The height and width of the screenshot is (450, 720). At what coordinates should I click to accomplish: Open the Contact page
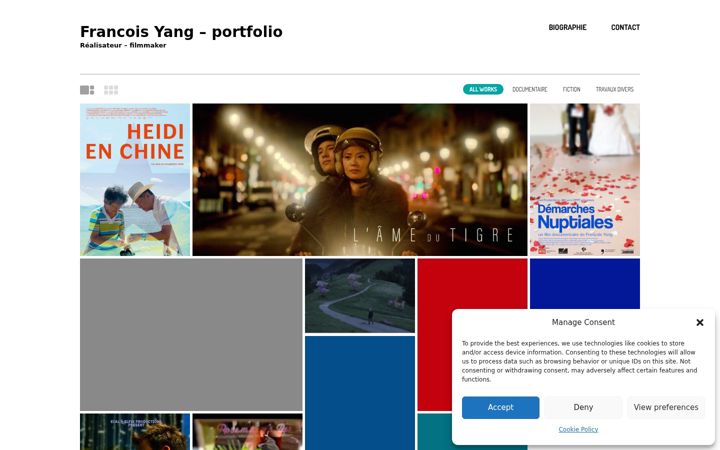tap(625, 28)
